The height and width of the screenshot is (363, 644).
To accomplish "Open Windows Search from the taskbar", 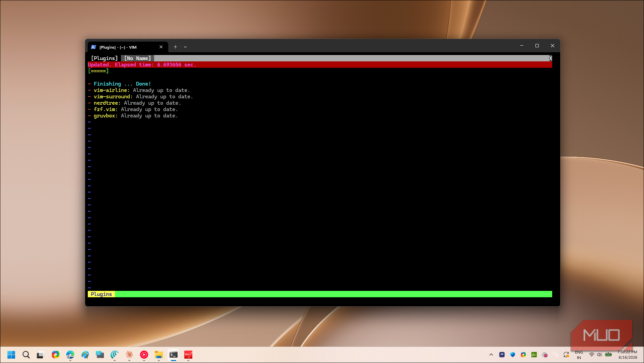I will (26, 355).
